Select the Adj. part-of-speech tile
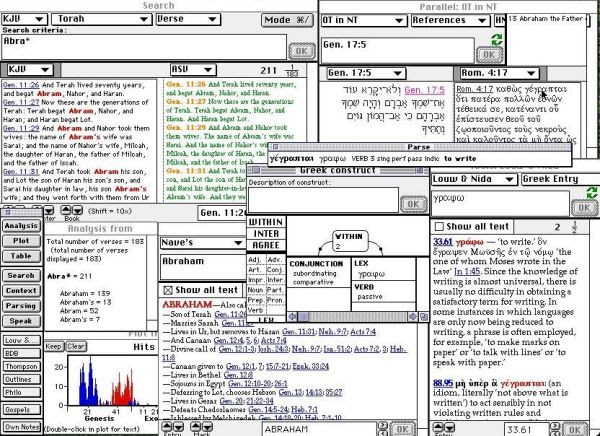 255,260
